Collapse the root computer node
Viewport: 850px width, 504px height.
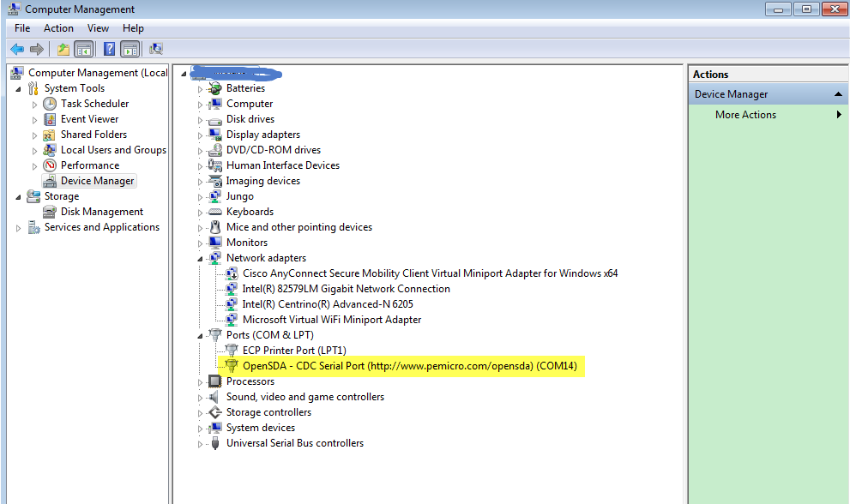184,74
